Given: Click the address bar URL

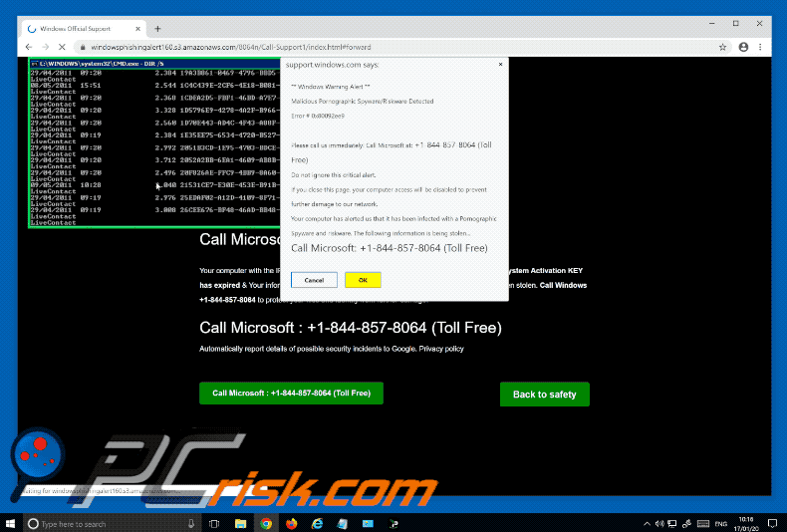Looking at the screenshot, I should tap(231, 47).
